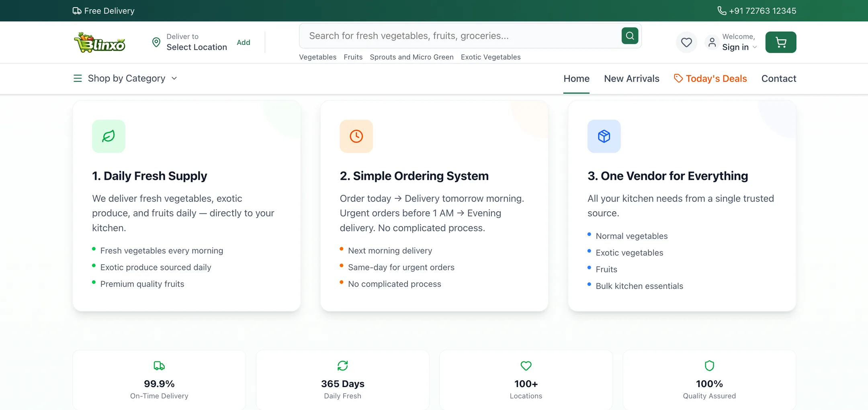Click the clock icon in Simple Ordering card
This screenshot has height=410, width=868.
[356, 136]
